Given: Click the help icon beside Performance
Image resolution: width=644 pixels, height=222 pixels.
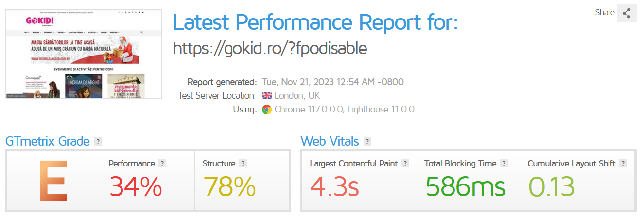Looking at the screenshot, I should 162,164.
